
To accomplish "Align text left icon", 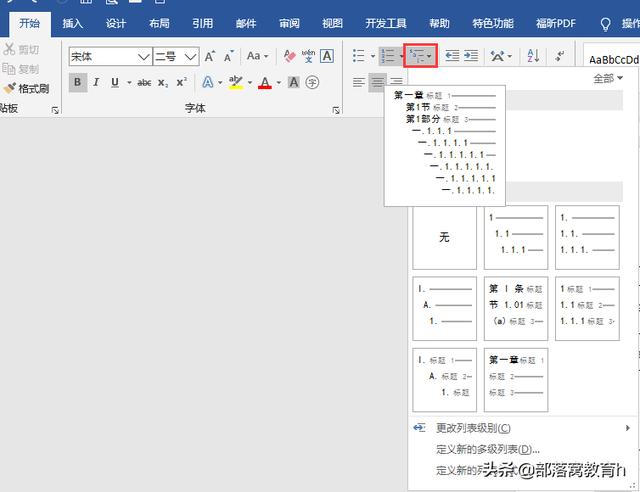I will 359,82.
